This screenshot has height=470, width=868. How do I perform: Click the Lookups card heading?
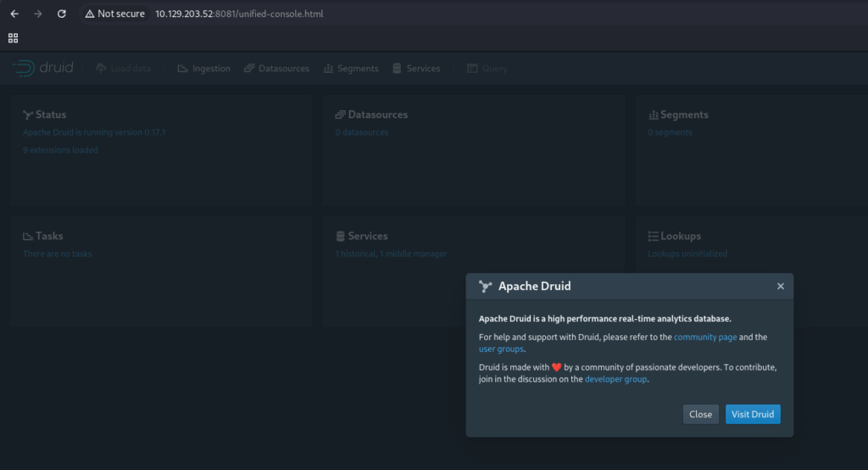(x=681, y=236)
